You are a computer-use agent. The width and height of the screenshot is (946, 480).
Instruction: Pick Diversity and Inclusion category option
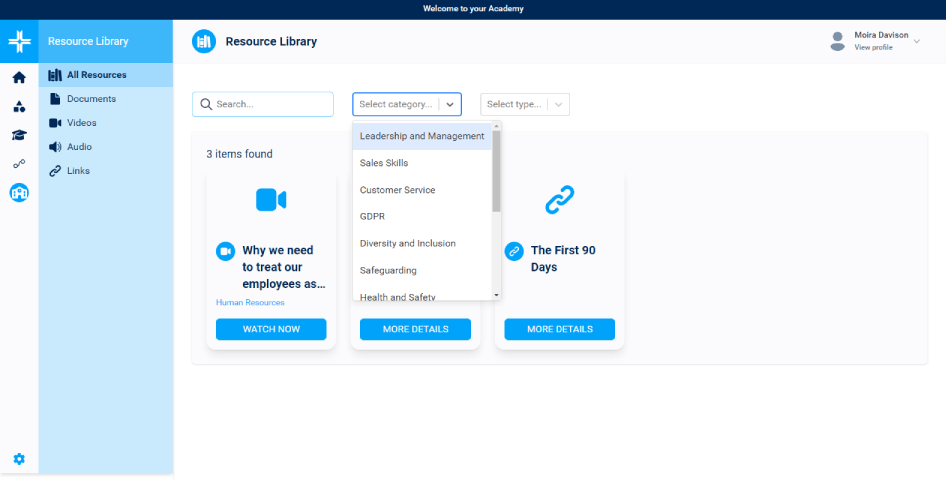tap(408, 243)
